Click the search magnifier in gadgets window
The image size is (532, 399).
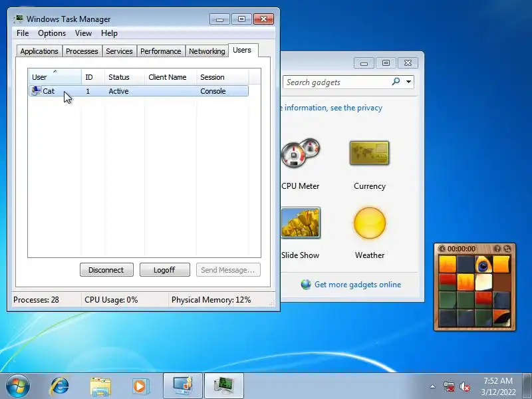[x=396, y=81]
